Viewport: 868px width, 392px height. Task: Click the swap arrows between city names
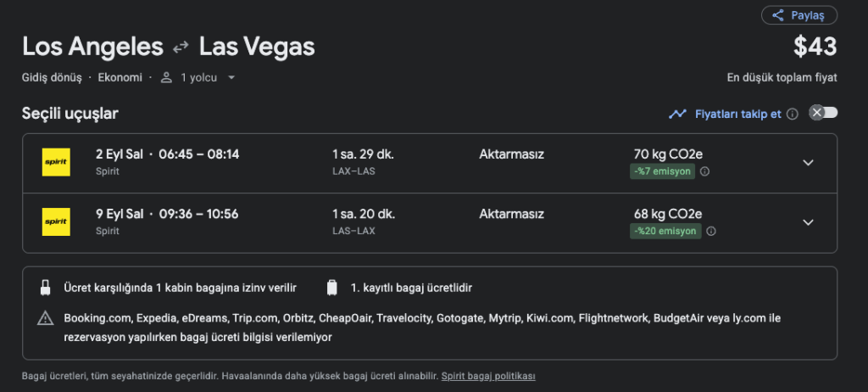point(181,47)
